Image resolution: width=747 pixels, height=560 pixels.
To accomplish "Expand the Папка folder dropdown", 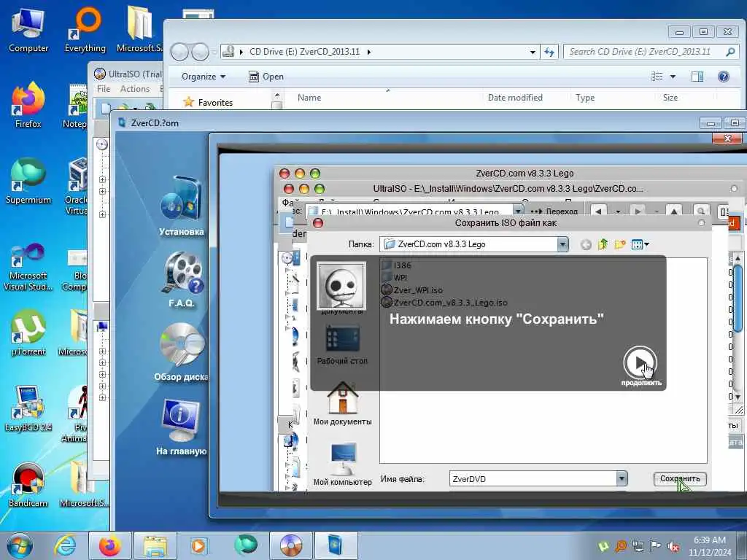I will [562, 244].
